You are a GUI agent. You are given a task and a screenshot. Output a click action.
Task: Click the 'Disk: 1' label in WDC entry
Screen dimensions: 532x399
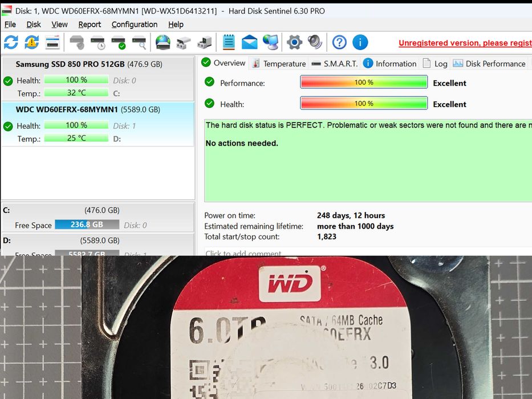124,126
